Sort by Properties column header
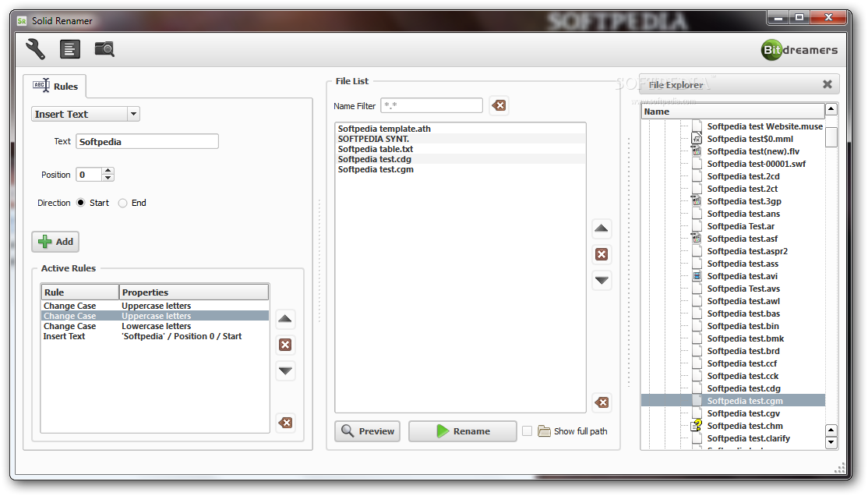This screenshot has width=868, height=496. pos(194,292)
